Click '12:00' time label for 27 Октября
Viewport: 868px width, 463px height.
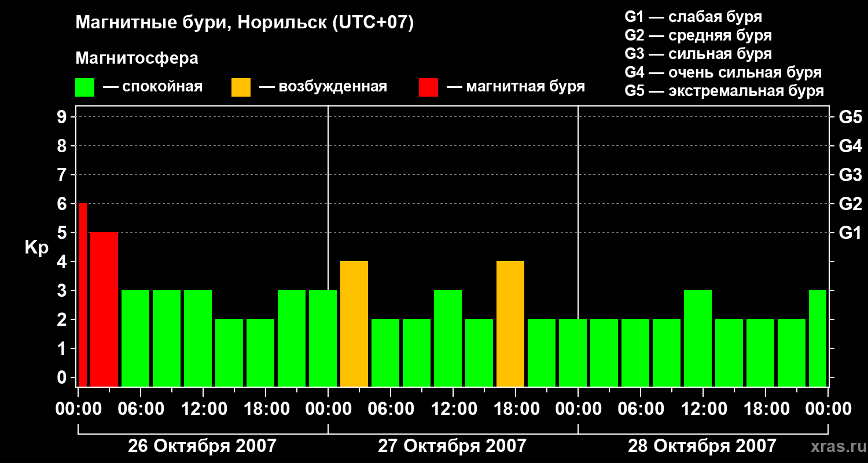coord(453,409)
